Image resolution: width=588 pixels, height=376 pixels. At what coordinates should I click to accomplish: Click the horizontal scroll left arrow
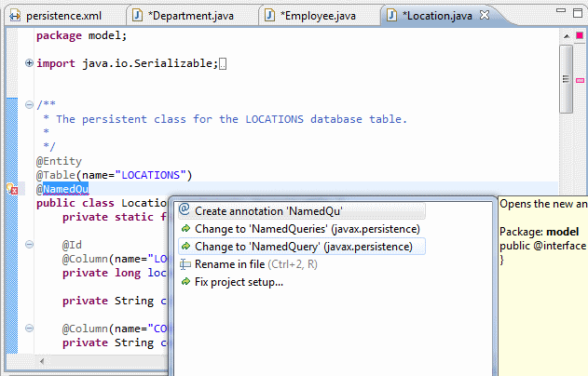pyautogui.click(x=42, y=361)
